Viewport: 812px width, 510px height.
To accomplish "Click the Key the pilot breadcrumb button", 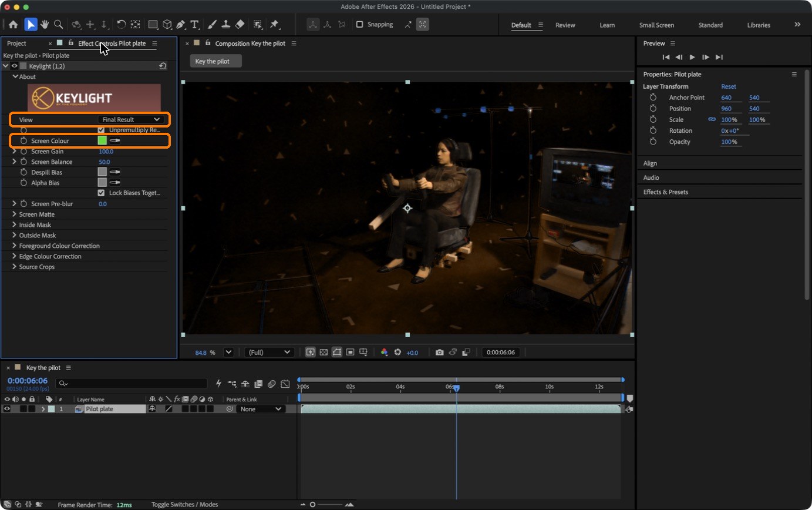I will pyautogui.click(x=215, y=61).
